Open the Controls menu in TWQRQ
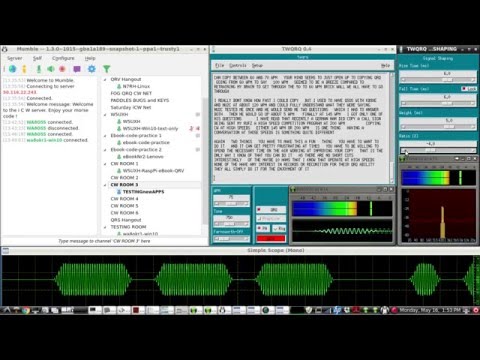Image resolution: width=480 pixels, height=360 pixels. coord(238,65)
